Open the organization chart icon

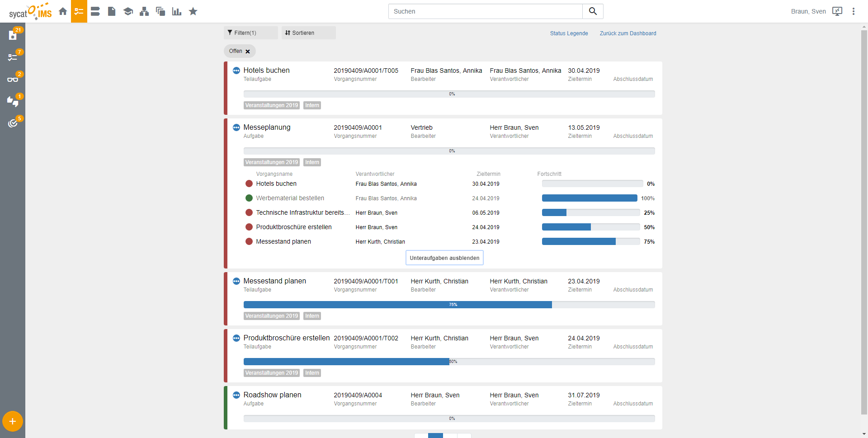pos(144,11)
